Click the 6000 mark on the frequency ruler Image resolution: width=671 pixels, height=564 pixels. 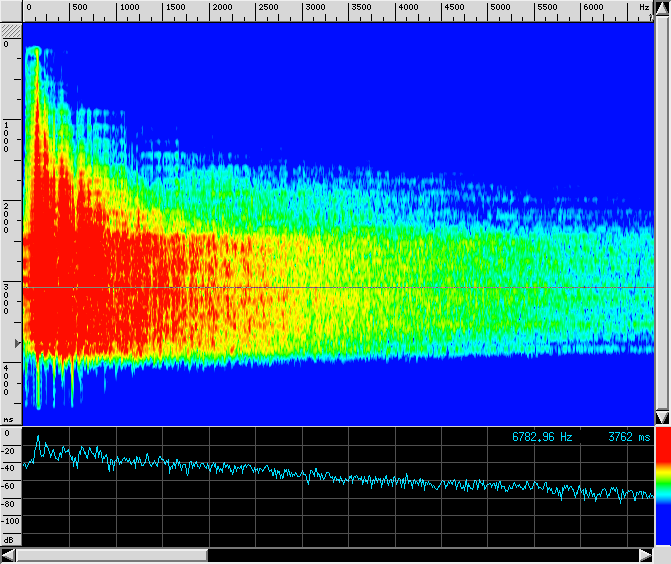tap(592, 8)
